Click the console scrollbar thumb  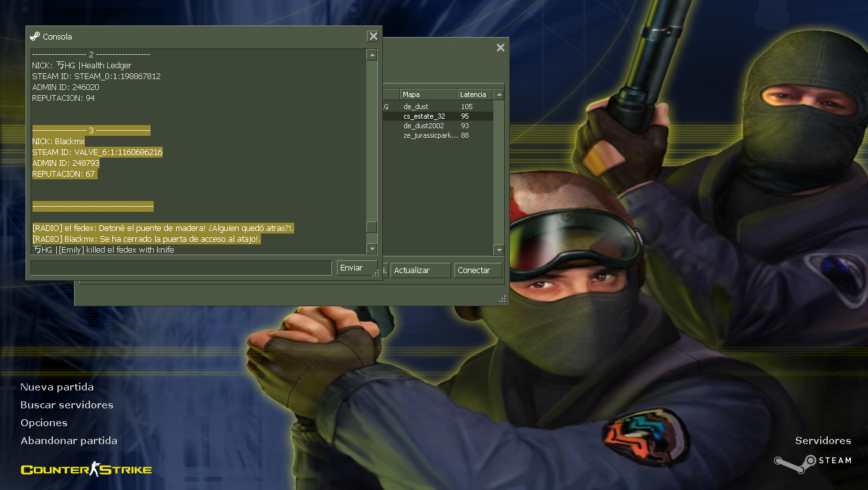[x=371, y=227]
